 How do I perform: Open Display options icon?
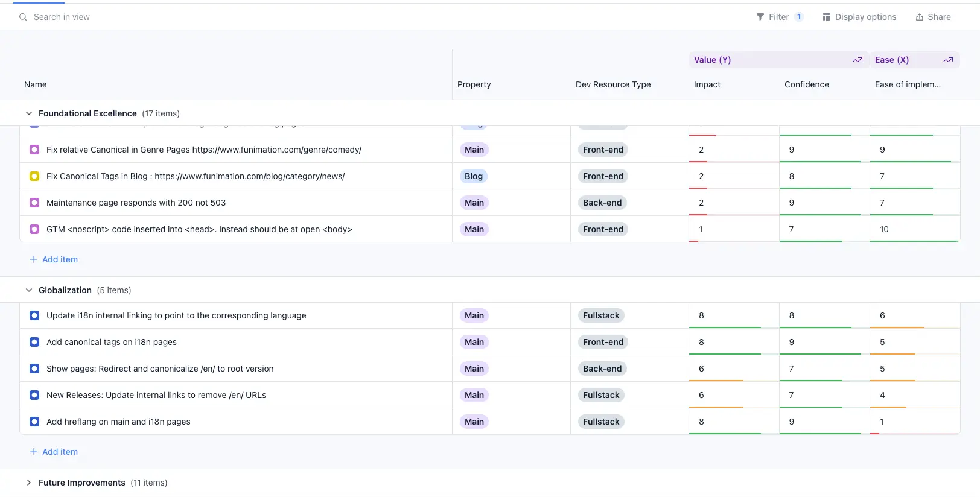826,17
